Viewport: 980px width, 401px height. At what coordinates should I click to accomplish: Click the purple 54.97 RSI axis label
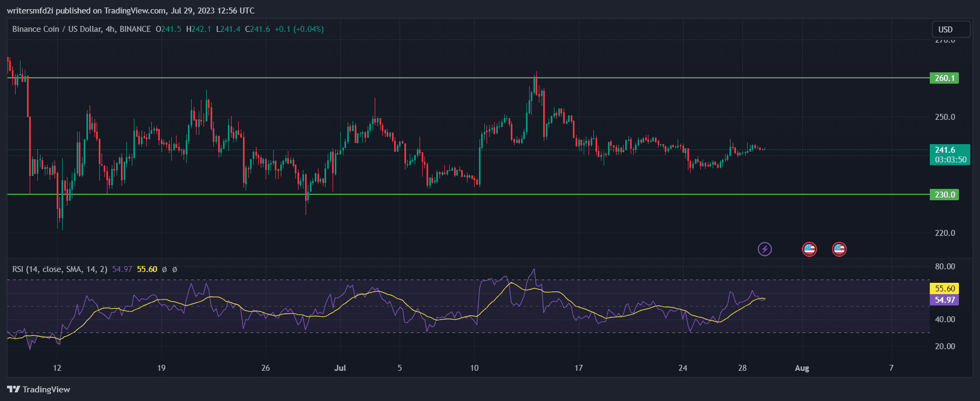pos(944,300)
